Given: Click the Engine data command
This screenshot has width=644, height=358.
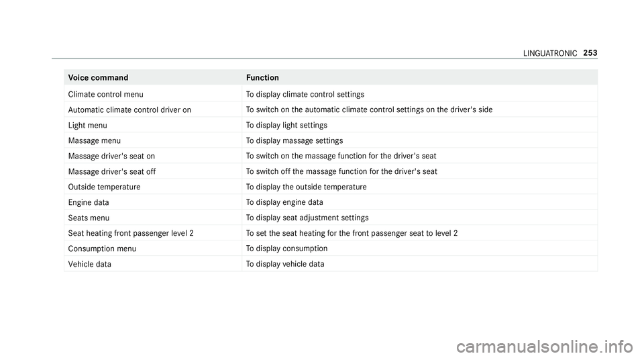Looking at the screenshot, I should pos(89,202).
